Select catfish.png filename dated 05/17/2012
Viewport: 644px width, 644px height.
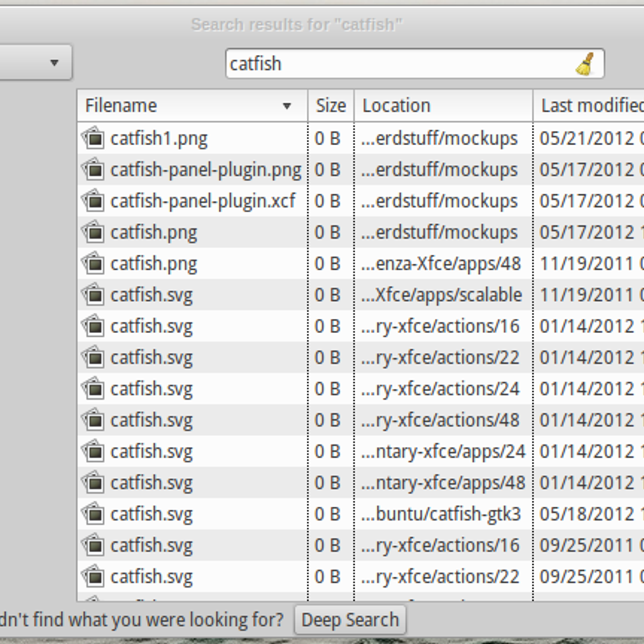(x=154, y=233)
